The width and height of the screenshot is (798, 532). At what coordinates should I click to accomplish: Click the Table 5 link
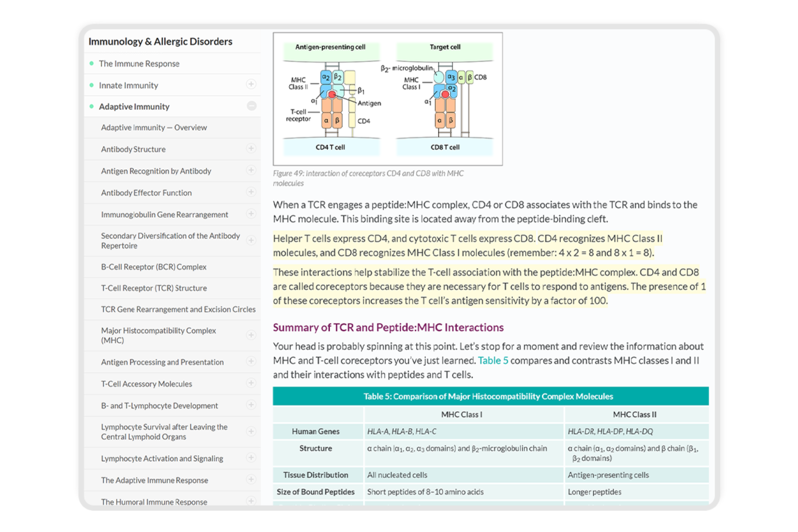pos(493,360)
